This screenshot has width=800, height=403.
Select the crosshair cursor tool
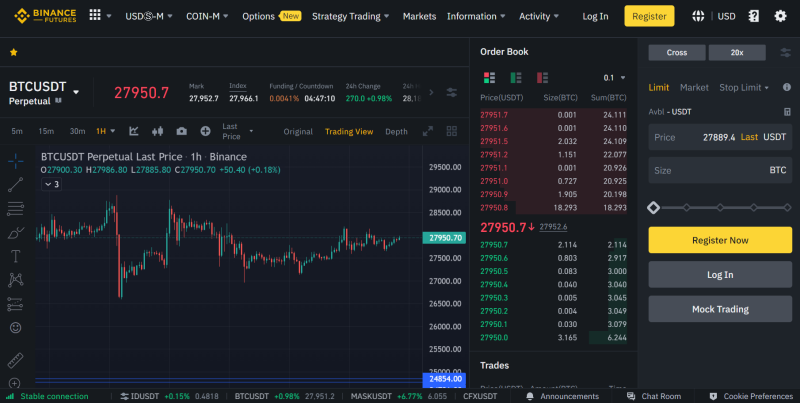[x=16, y=161]
